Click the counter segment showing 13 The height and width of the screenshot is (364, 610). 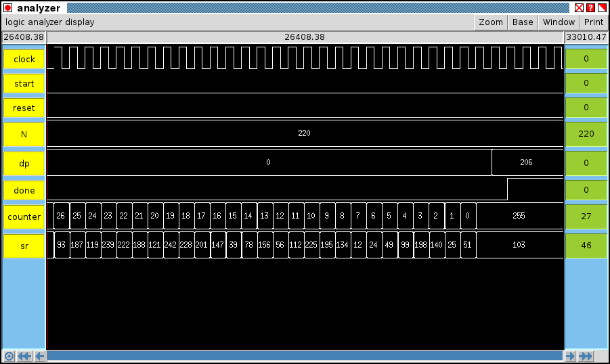pos(265,216)
